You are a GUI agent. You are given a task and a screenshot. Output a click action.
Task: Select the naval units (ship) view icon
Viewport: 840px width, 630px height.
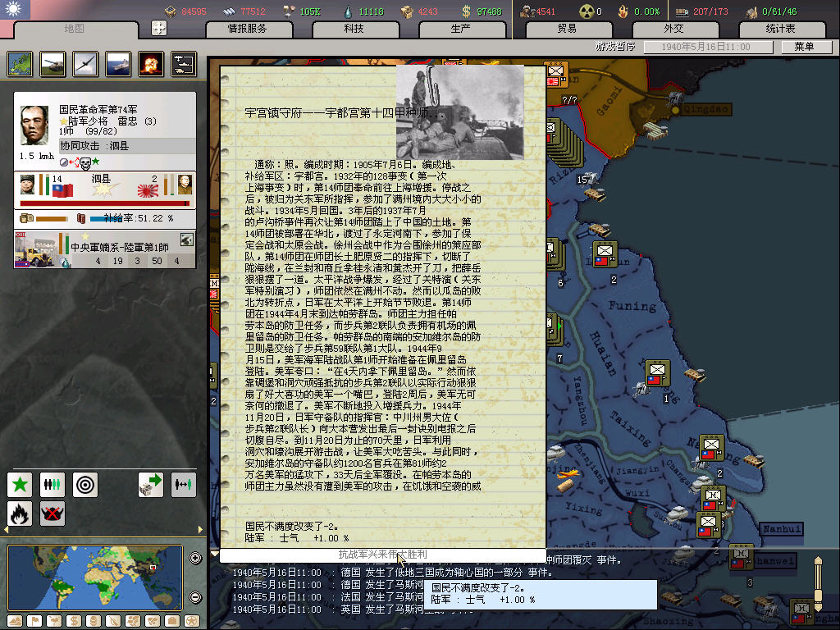point(118,63)
